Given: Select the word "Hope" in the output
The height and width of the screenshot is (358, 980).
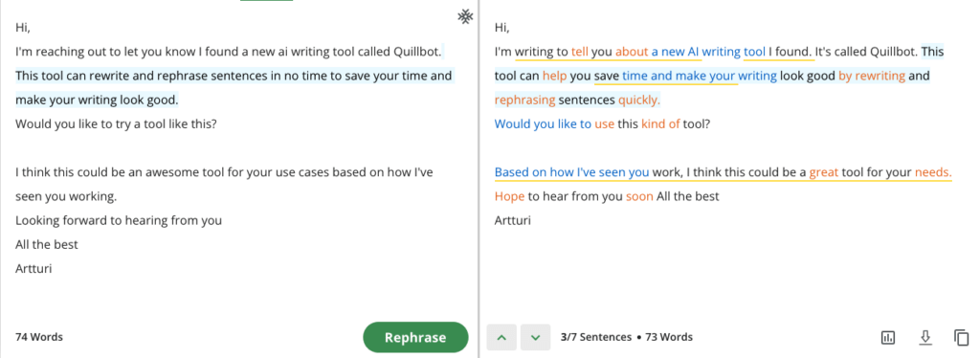Looking at the screenshot, I should tap(509, 196).
